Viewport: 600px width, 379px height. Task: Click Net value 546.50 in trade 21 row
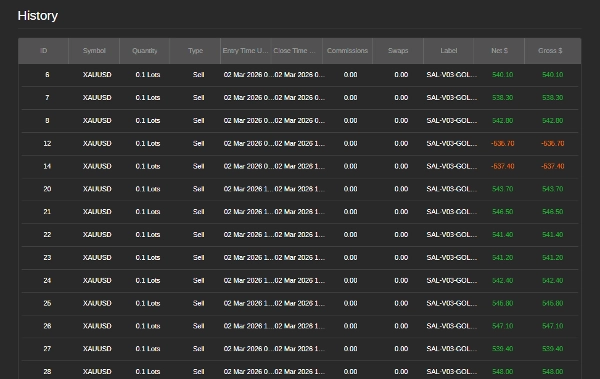coord(502,212)
